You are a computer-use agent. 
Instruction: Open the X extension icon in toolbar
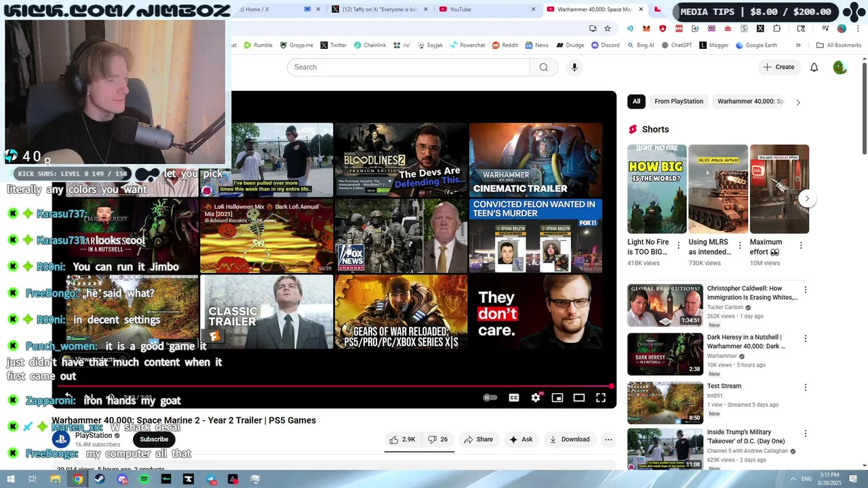click(760, 28)
